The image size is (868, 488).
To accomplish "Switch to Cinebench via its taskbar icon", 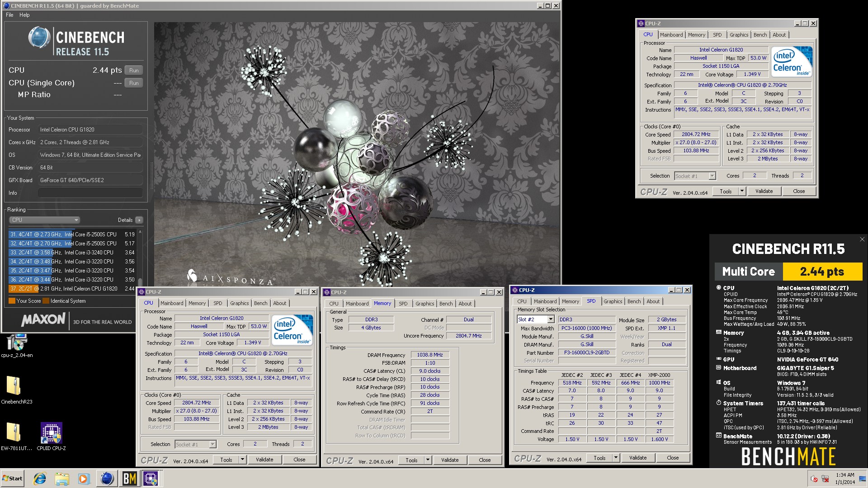I will tap(107, 479).
